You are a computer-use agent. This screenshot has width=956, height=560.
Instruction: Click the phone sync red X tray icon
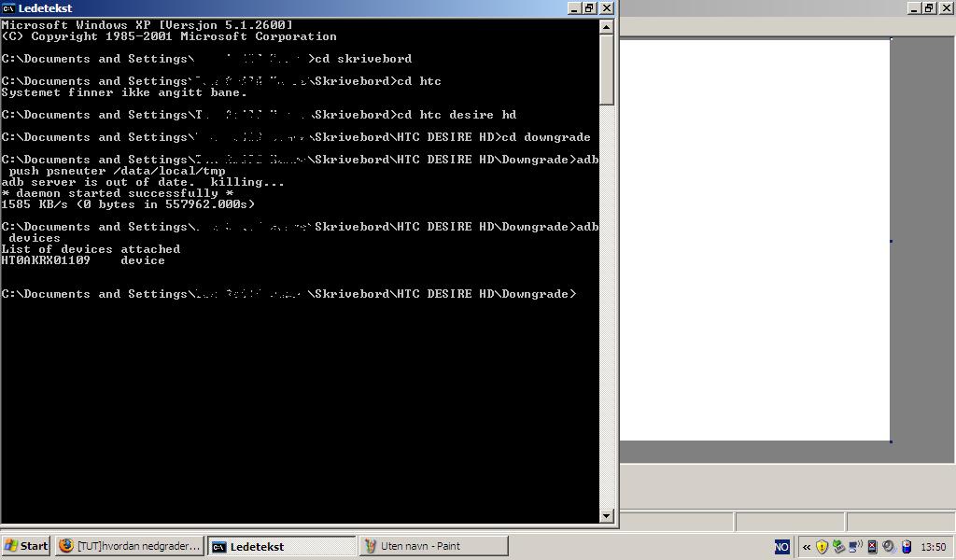coord(872,547)
